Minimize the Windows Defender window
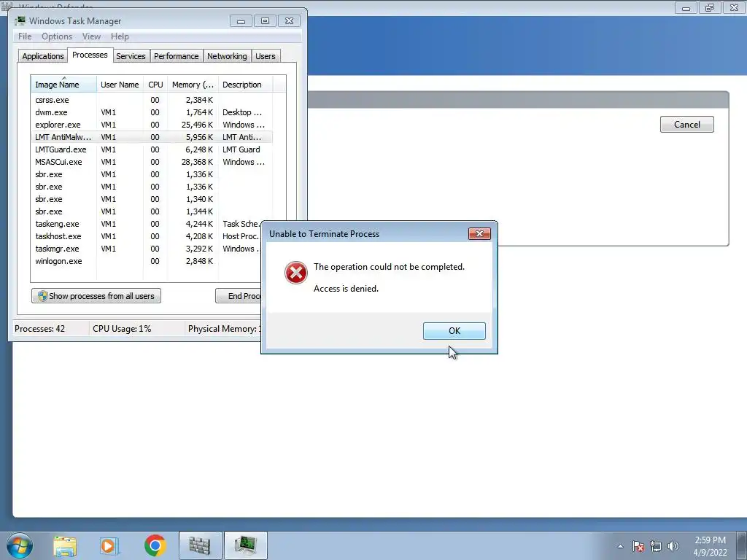This screenshot has width=747, height=560. pos(686,7)
